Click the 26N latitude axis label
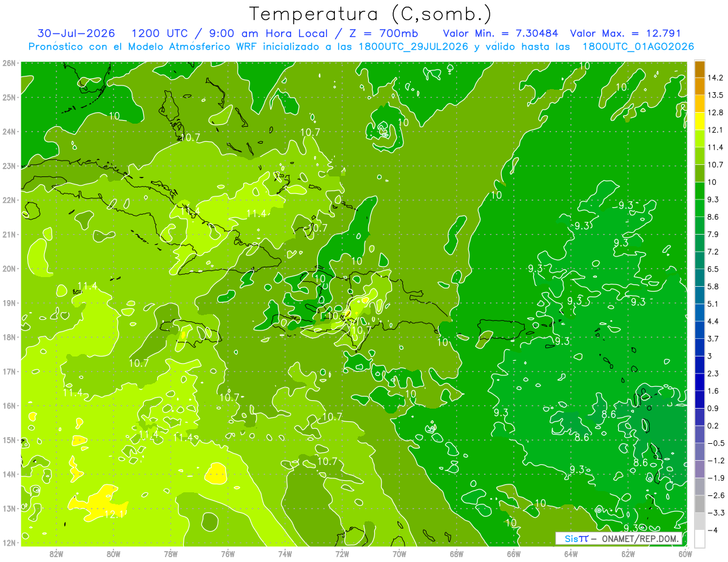The height and width of the screenshot is (562, 728). pos(9,63)
